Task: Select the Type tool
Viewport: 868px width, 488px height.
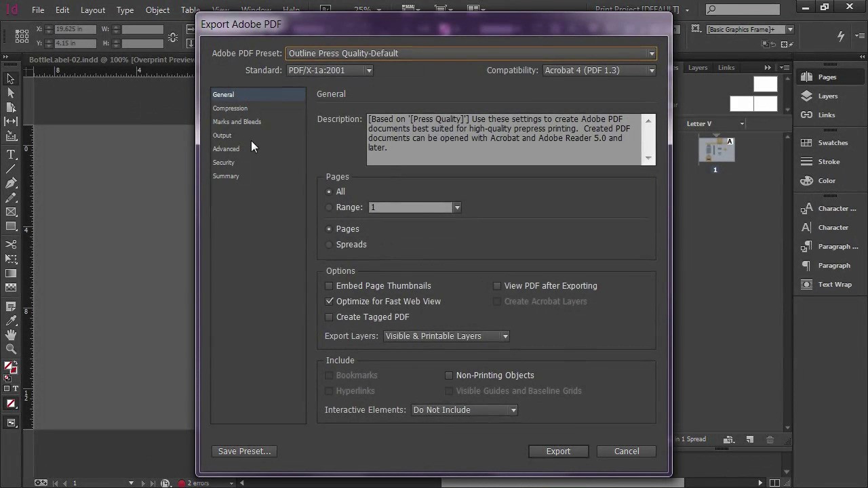Action: 11,155
